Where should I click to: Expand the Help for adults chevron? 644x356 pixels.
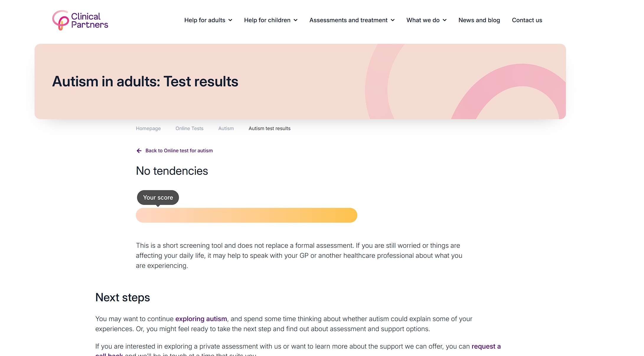coord(230,20)
